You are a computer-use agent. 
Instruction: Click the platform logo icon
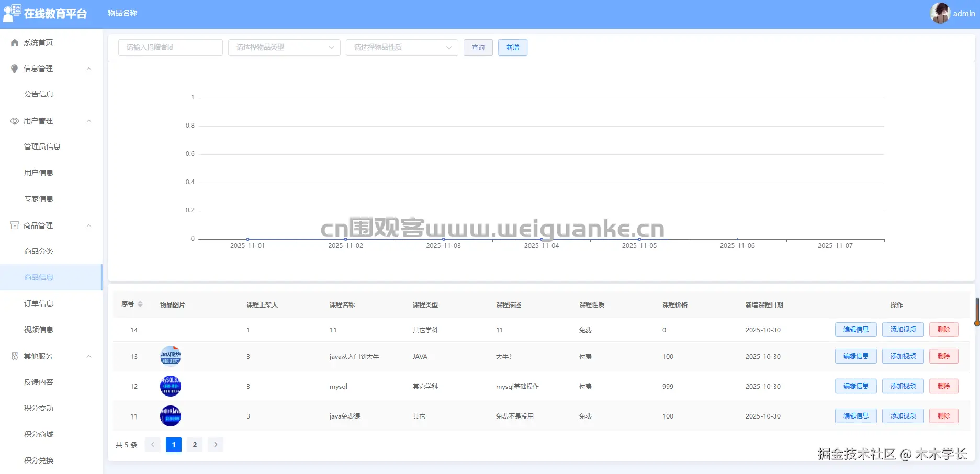[12, 13]
